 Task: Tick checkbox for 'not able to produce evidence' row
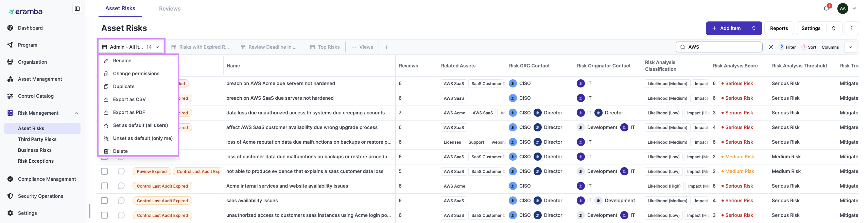click(104, 171)
